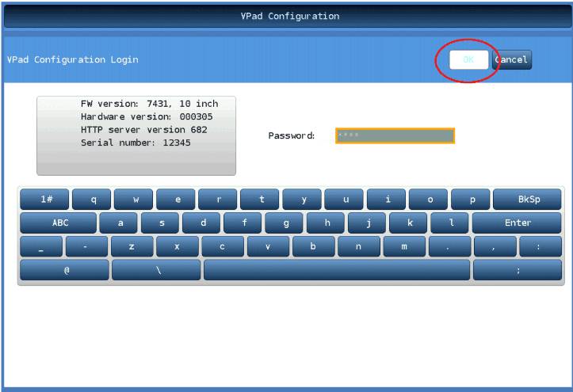Tap the letter m key
Screen dimensions: 573x392
tap(403, 247)
